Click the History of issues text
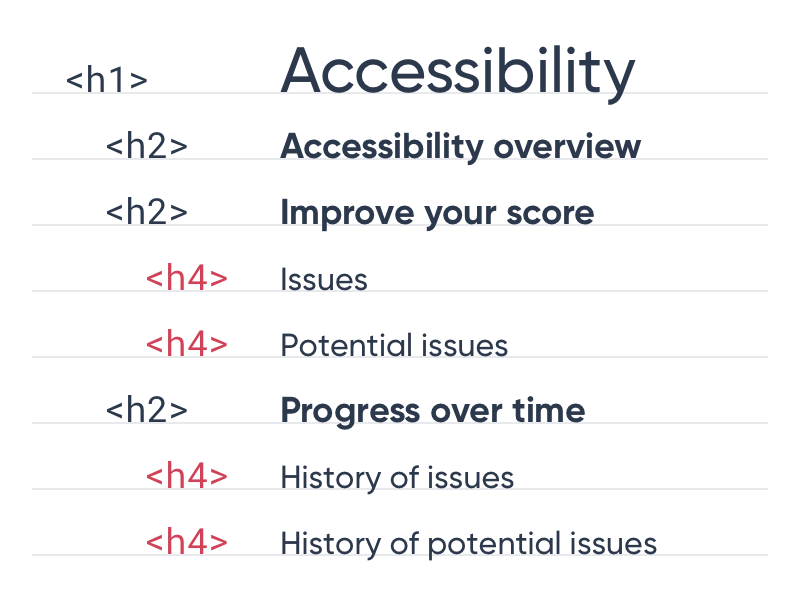The width and height of the screenshot is (800, 600). 397,477
